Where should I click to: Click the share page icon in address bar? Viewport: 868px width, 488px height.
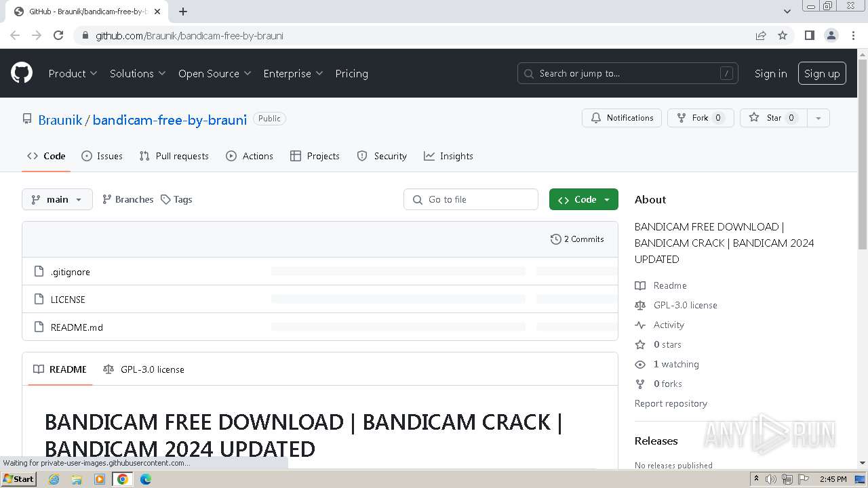761,35
